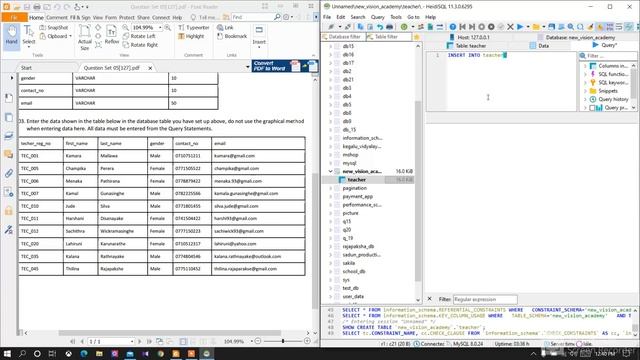The image size is (640, 360).
Task: Open the Tools menu in HeidiSQL
Action: tap(396, 17)
